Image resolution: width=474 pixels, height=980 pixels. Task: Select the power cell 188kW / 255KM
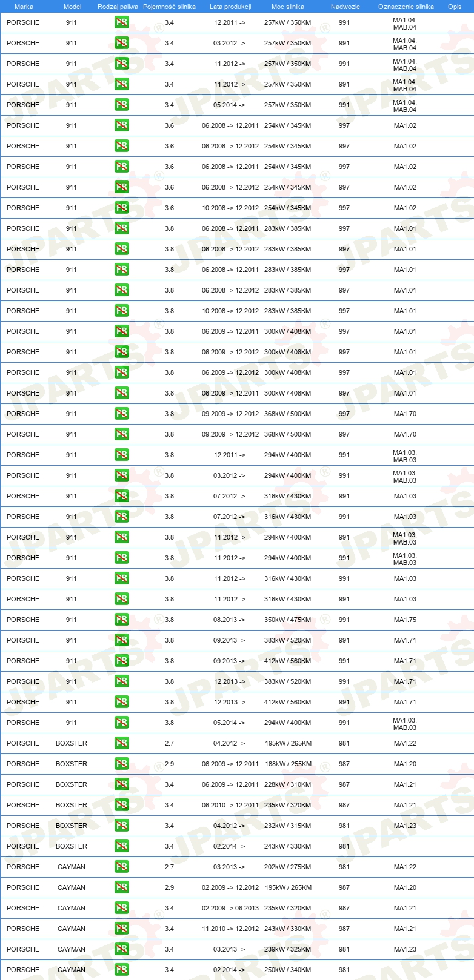[x=288, y=764]
